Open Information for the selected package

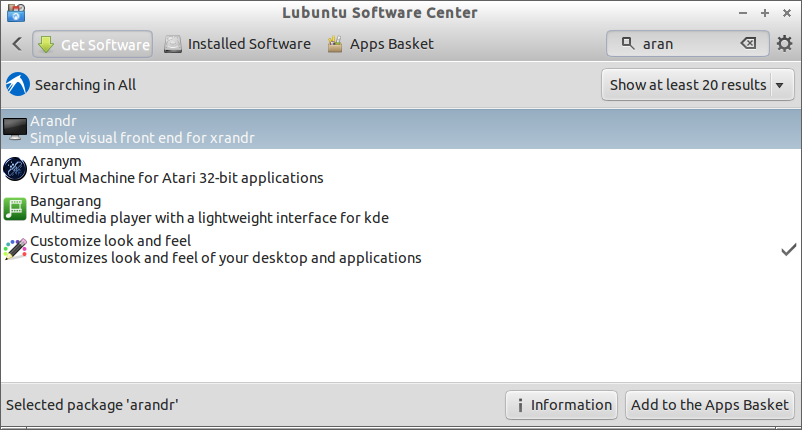562,405
